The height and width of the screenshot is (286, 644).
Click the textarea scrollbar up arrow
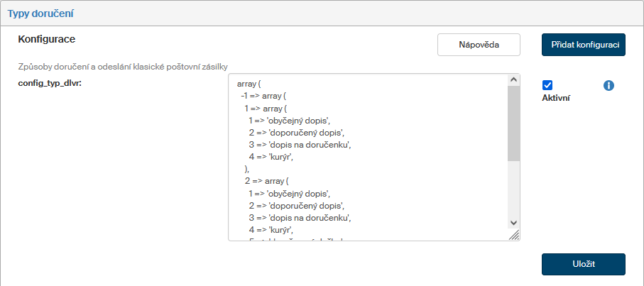coord(514,81)
